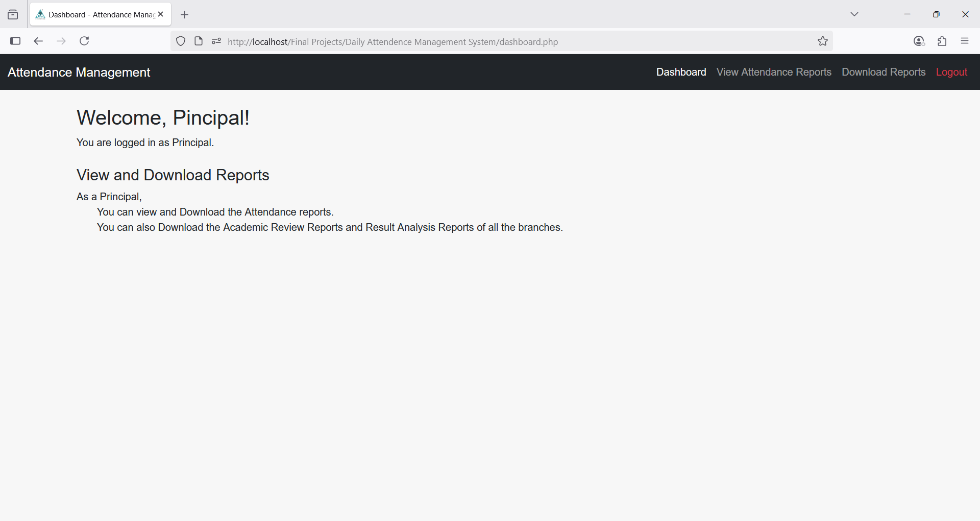Go to Download Reports page
Image resolution: width=980 pixels, height=521 pixels.
pyautogui.click(x=884, y=72)
